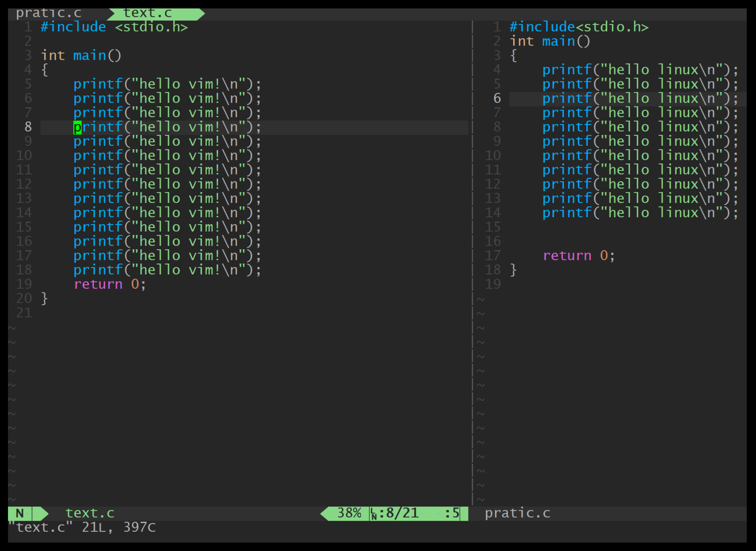Screen dimensions: 756x551
Task: Click printf hello vim on line 7 of text.c
Action: [167, 113]
